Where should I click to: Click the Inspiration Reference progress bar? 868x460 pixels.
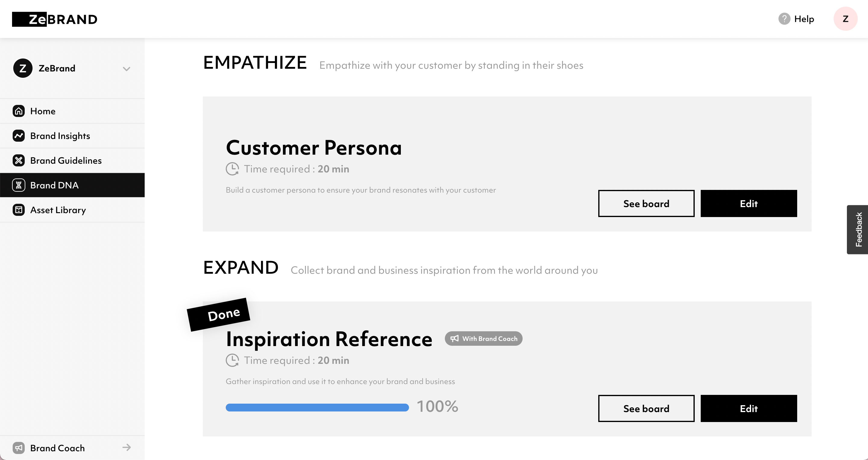(x=317, y=408)
